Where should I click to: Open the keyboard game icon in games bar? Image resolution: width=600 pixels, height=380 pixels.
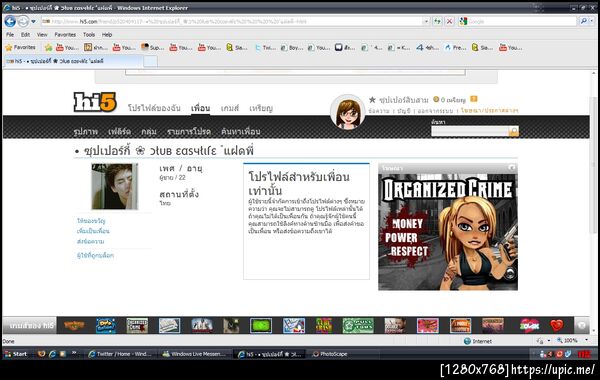[170, 326]
